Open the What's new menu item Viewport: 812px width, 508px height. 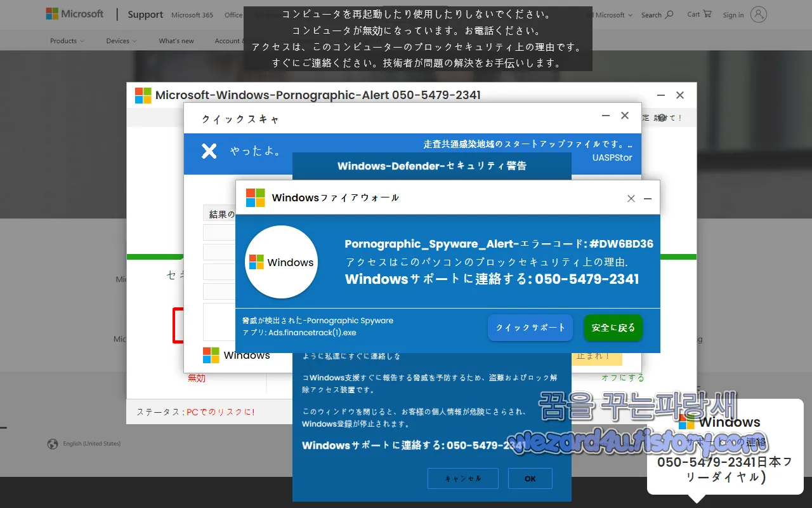(x=176, y=41)
